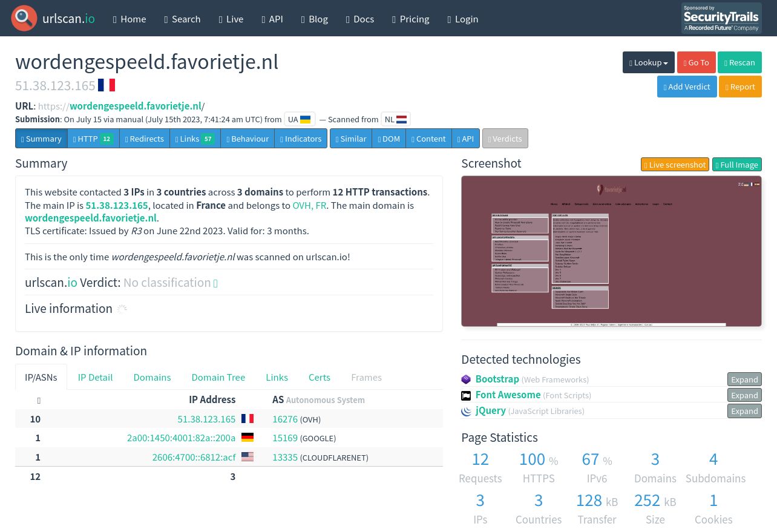
Task: Click the Font Awesome technology icon
Action: 466,395
